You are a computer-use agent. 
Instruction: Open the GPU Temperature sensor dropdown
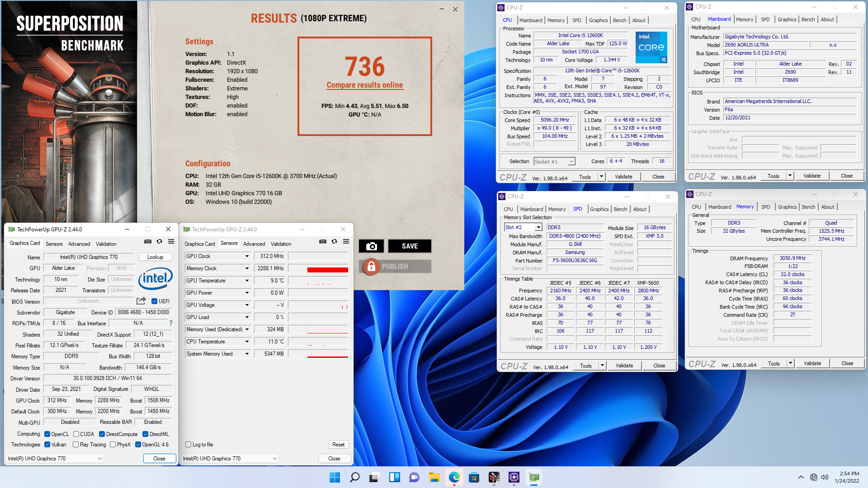point(247,281)
